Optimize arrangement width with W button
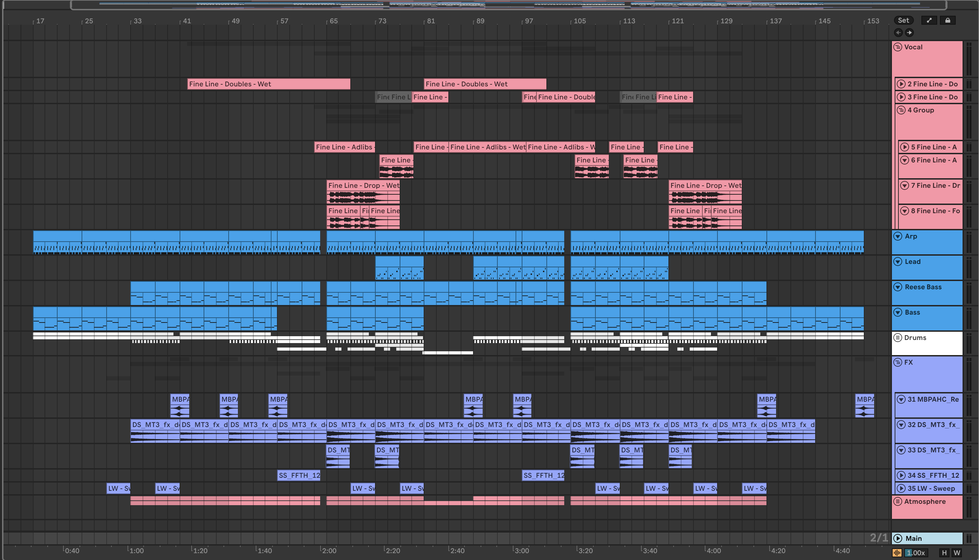Viewport: 979px width, 560px height. (x=957, y=553)
